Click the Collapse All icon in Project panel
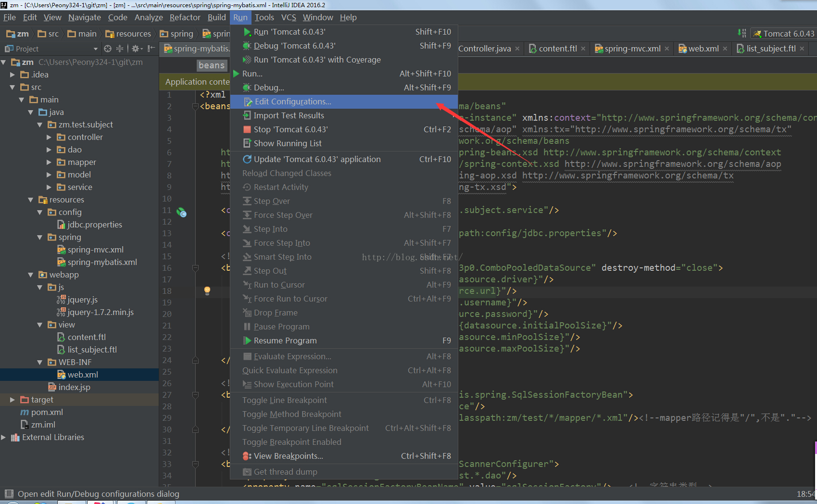This screenshot has width=817, height=504. tap(120, 49)
